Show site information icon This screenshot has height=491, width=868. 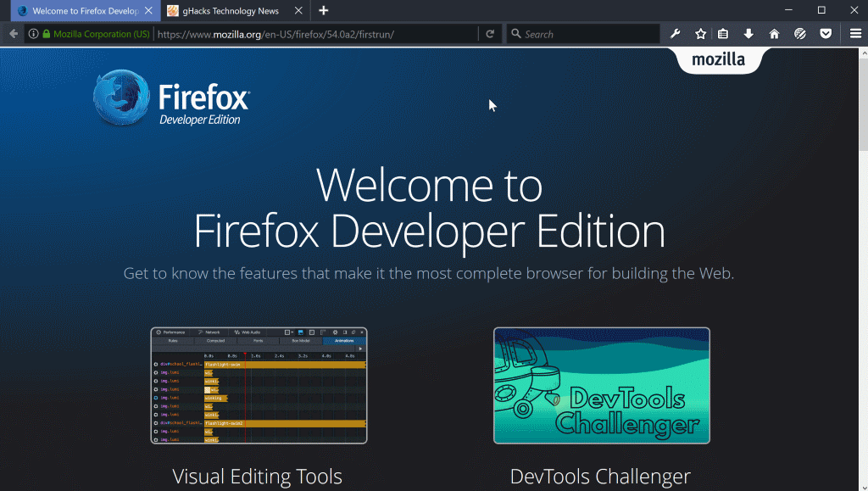33,34
